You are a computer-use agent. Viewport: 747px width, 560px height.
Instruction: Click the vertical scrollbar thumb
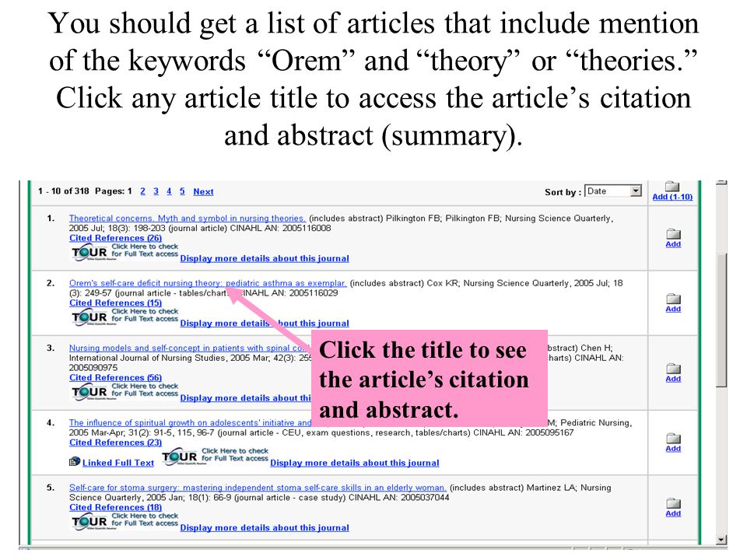(722, 320)
